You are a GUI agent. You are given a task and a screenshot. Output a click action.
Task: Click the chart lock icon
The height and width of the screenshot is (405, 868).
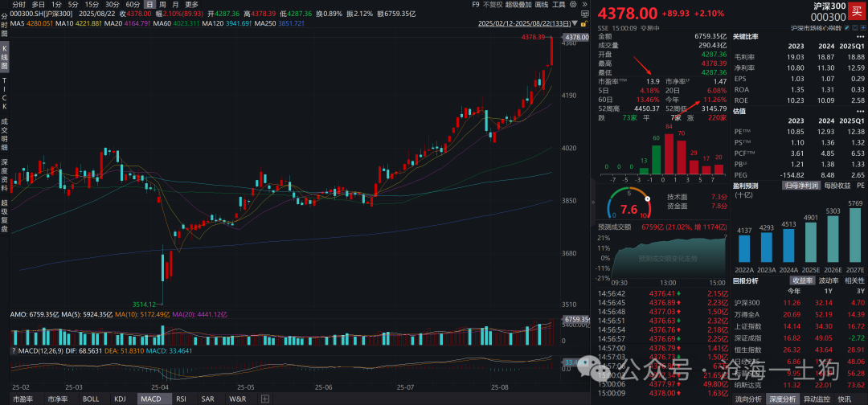pos(583,23)
